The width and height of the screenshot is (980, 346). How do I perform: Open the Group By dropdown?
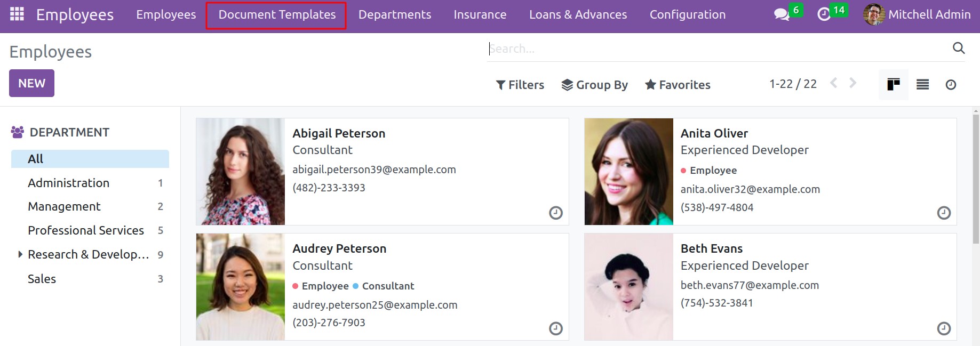pos(595,85)
